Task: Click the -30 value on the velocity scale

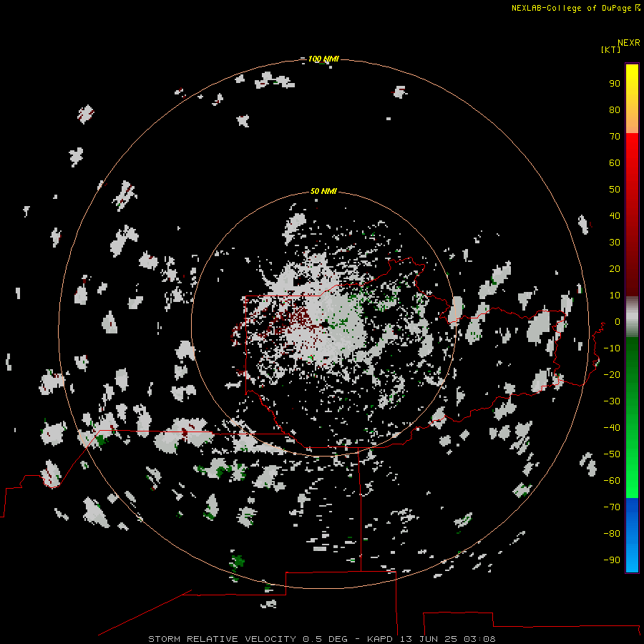Action: [612, 401]
